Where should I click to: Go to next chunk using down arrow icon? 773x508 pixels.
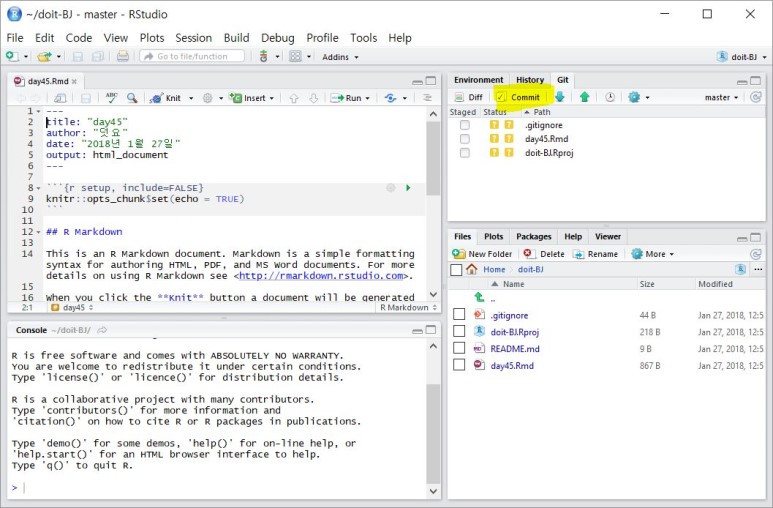[314, 98]
